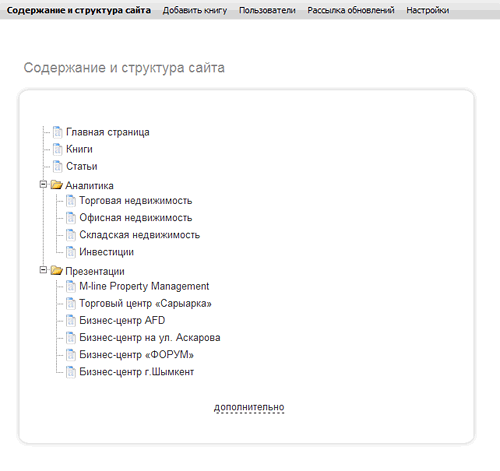Click the page icon beside Бизнес-центр AFD
The height and width of the screenshot is (471, 500).
(71, 321)
